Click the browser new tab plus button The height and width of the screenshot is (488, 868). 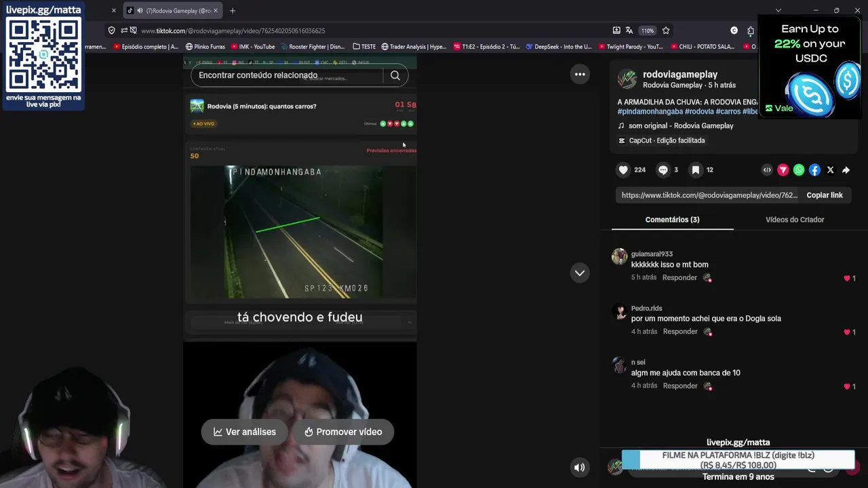(233, 11)
